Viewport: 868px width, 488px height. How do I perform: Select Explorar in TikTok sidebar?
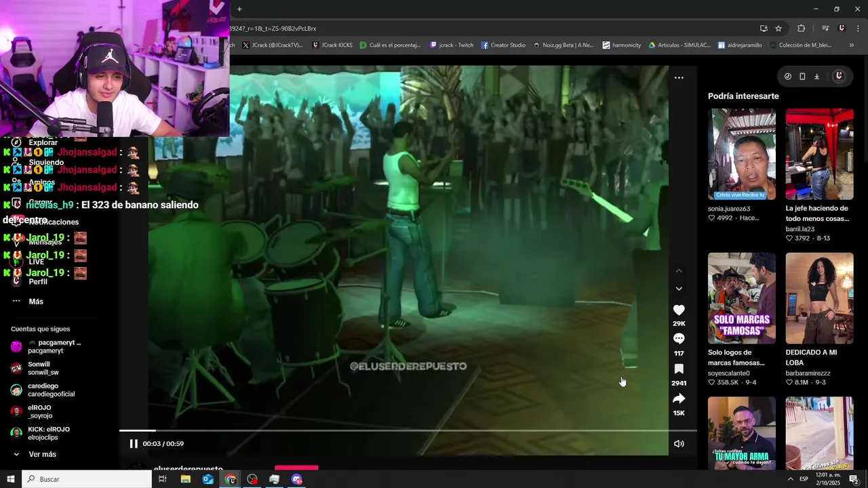click(43, 142)
